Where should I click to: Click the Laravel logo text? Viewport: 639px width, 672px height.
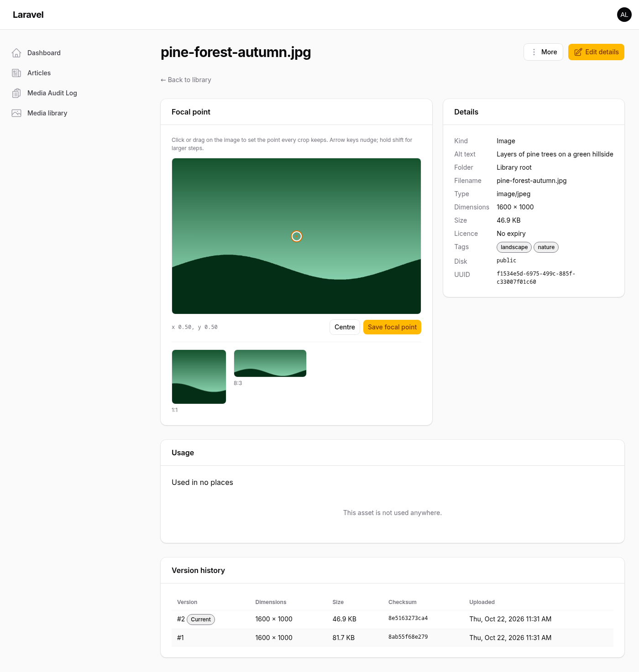(28, 15)
